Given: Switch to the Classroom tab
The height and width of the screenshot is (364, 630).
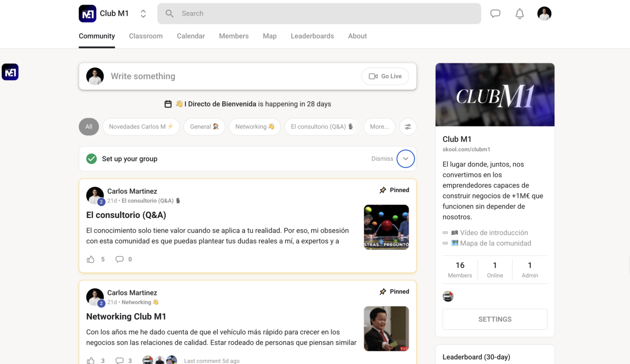Looking at the screenshot, I should pyautogui.click(x=146, y=36).
